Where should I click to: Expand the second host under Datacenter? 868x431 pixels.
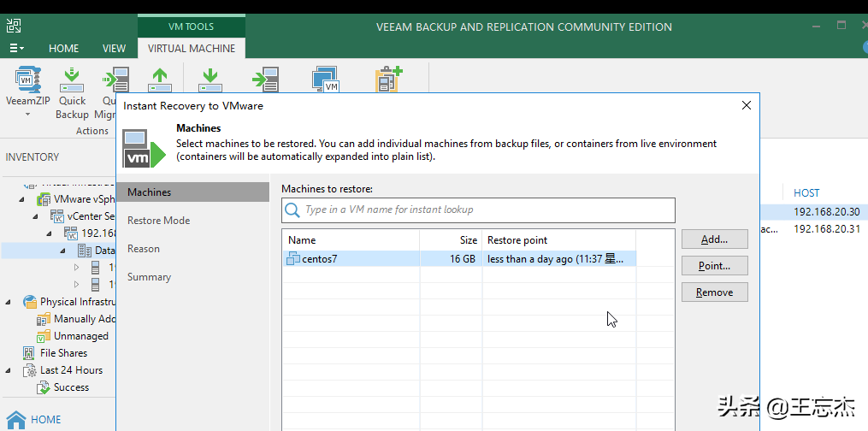(76, 285)
